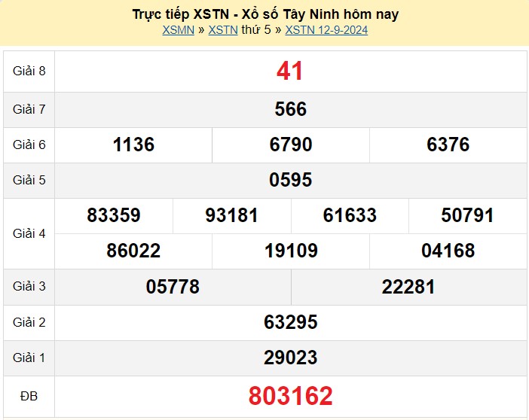The height and width of the screenshot is (420, 529).
Task: Select the Giải 3 number 05778
Action: point(173,287)
